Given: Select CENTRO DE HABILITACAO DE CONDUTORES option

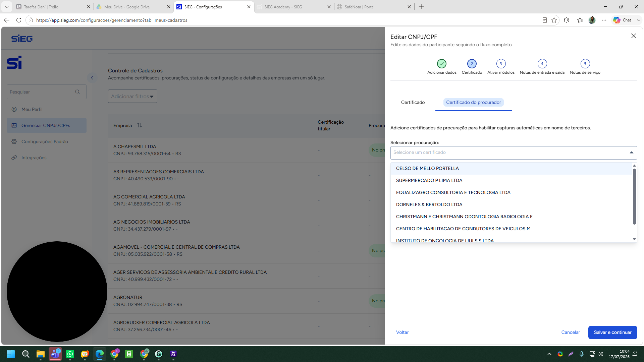Looking at the screenshot, I should (x=511, y=229).
